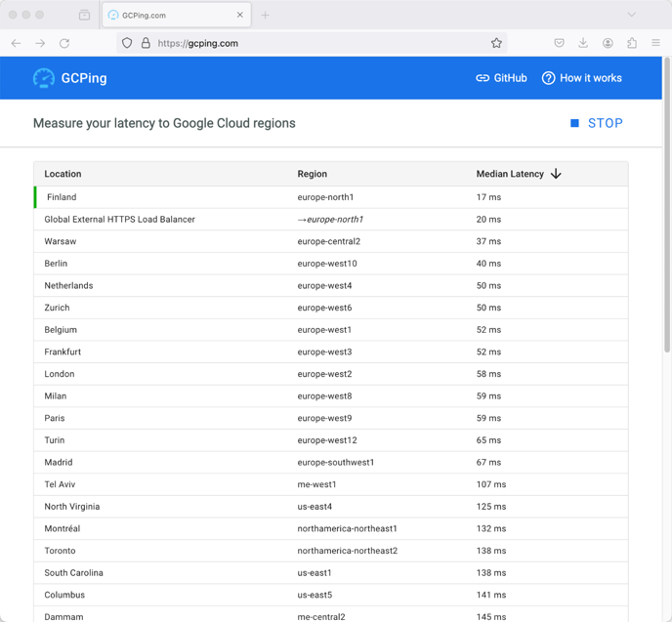The width and height of the screenshot is (672, 622).
Task: Click the North Virginia location cell
Action: click(72, 507)
